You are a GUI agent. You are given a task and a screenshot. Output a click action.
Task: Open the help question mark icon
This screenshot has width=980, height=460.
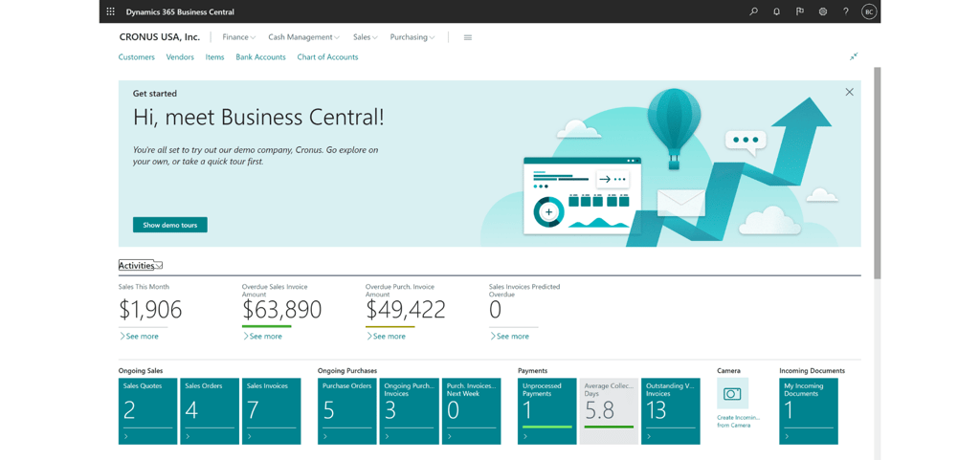[846, 11]
